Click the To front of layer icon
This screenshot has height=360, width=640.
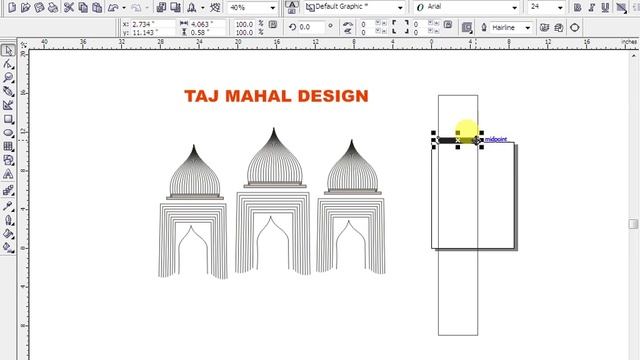coord(544,28)
